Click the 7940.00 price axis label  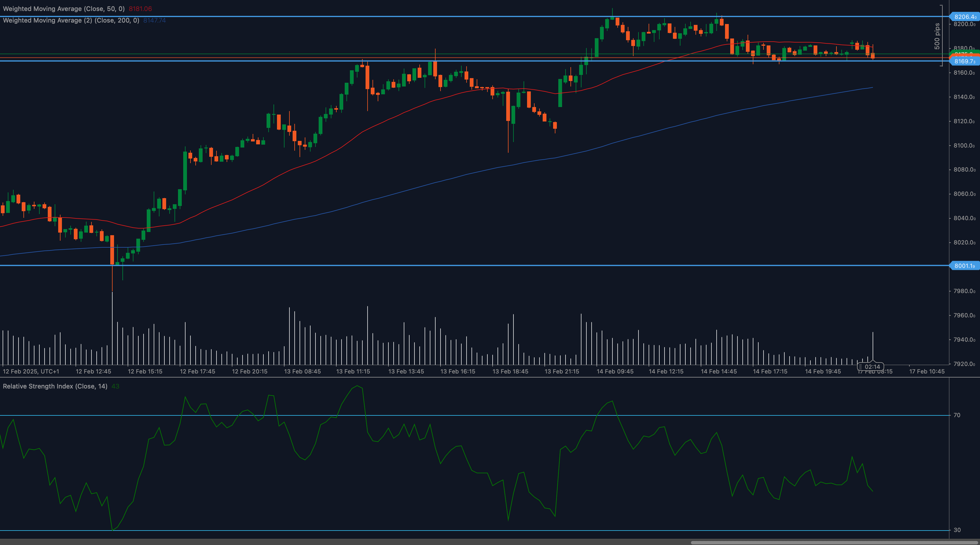964,340
